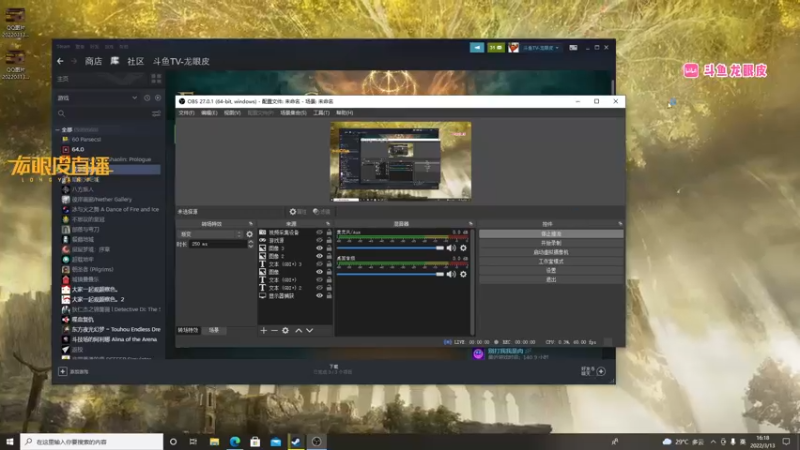
Task: Pop out the 混音器 mixer dock panel
Action: 470,223
